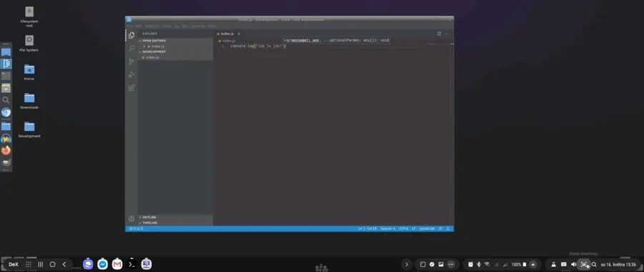Toggle Wi-Fi in system tray
The width and height of the screenshot is (644, 272).
coord(487,264)
